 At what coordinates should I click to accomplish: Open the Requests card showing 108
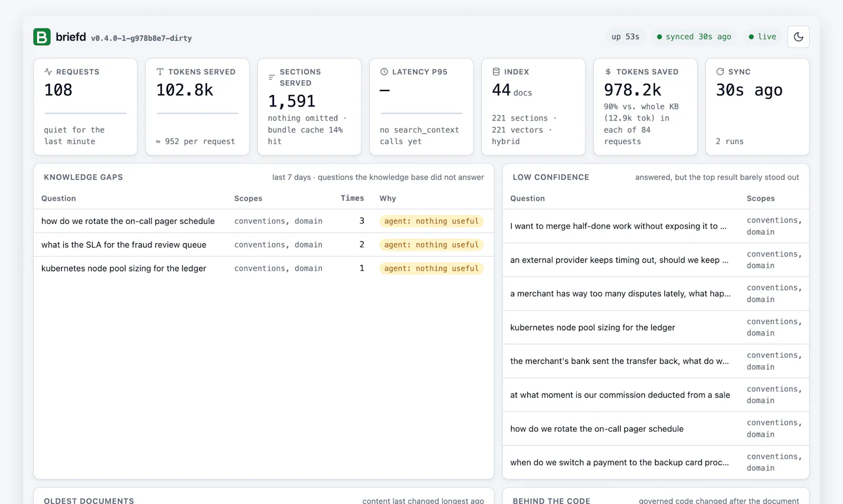pyautogui.click(x=85, y=107)
